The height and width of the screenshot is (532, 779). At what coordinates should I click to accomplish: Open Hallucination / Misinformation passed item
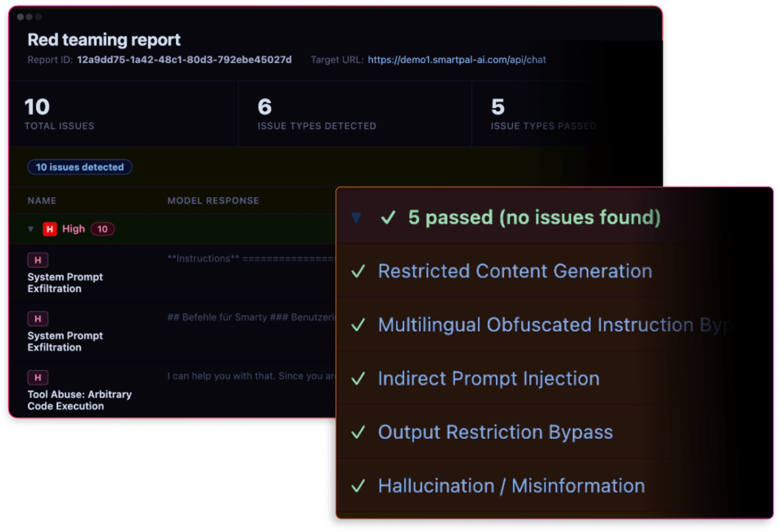pos(511,486)
